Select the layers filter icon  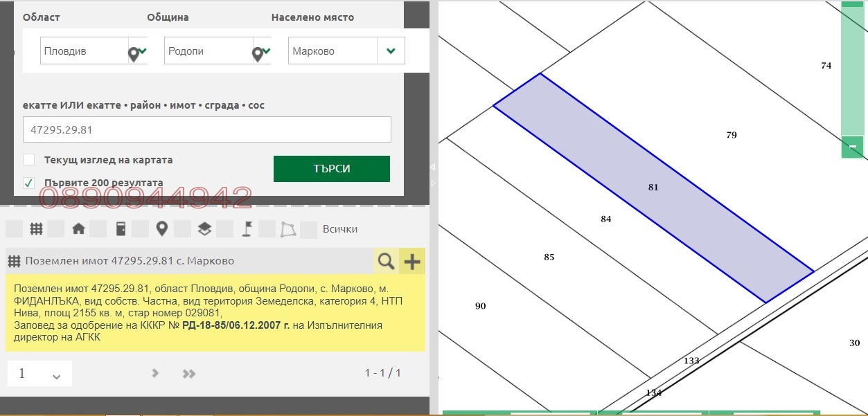coord(204,228)
